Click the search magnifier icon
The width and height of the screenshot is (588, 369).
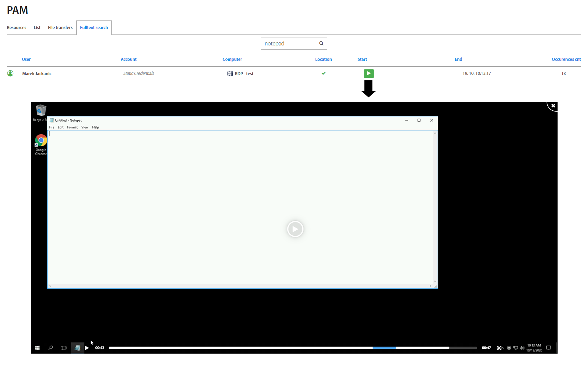321,43
